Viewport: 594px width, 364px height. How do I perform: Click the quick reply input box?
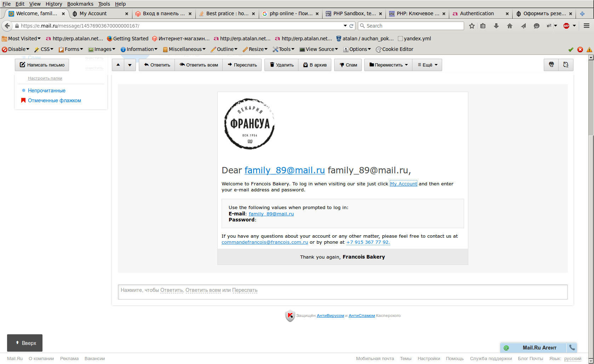pyautogui.click(x=343, y=292)
